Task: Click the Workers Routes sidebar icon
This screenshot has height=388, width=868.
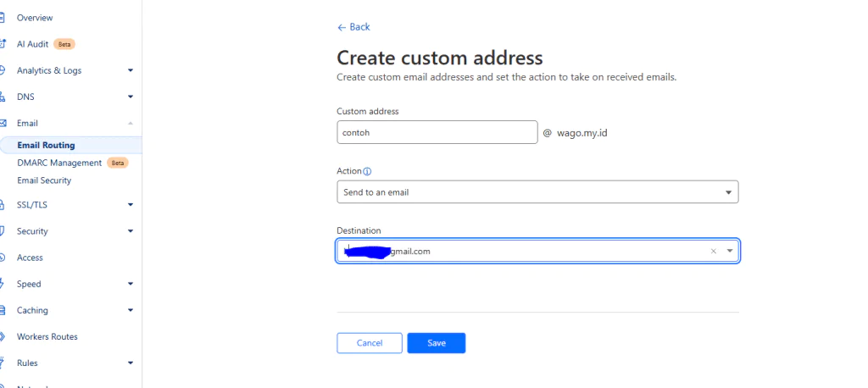Action: (3, 336)
